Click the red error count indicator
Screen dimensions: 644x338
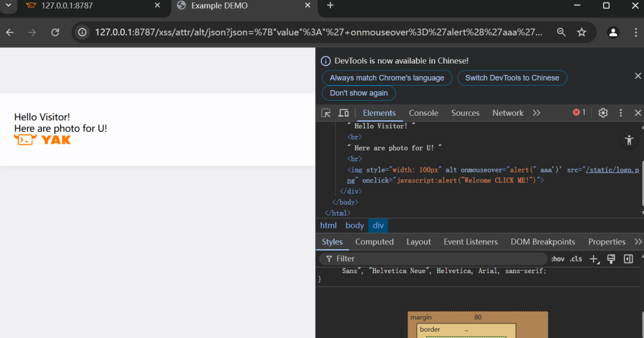coord(579,113)
